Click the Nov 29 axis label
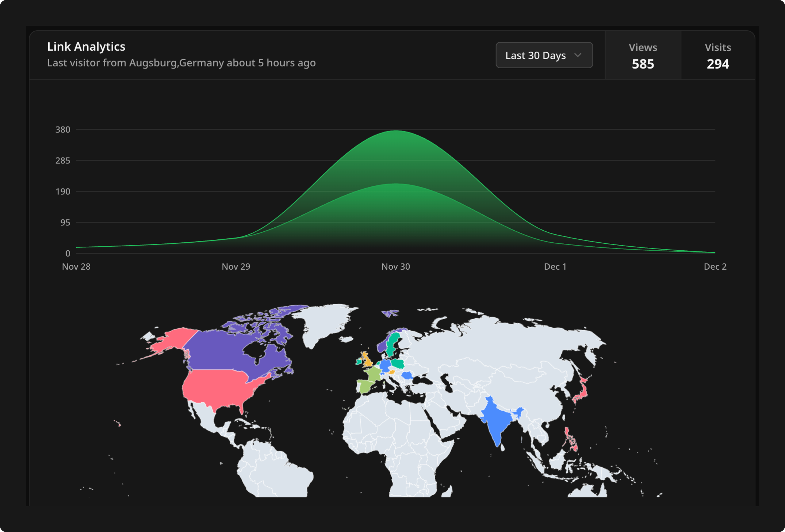 click(236, 267)
